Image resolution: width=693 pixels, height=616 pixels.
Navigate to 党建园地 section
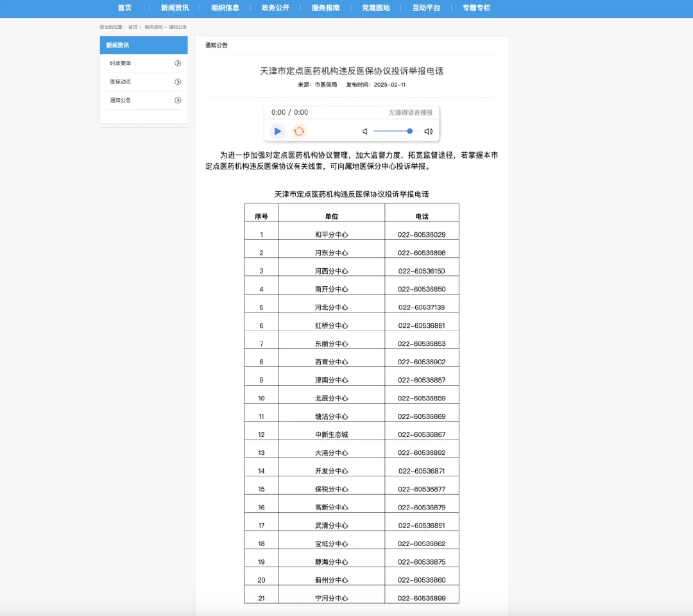pos(375,8)
